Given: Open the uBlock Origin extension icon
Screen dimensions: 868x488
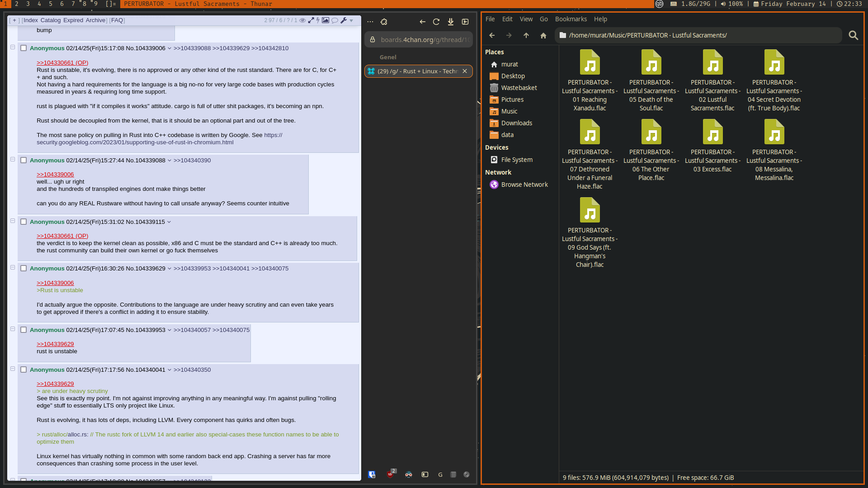Looking at the screenshot, I should coord(390,474).
